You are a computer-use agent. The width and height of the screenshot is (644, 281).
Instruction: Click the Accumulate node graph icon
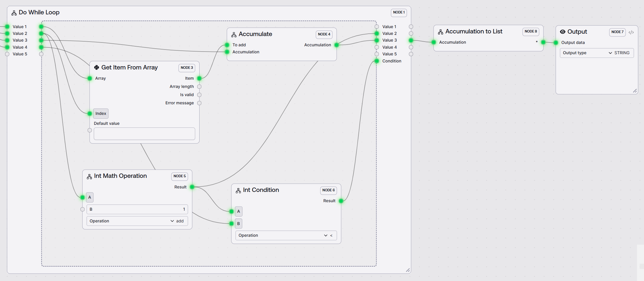(234, 35)
